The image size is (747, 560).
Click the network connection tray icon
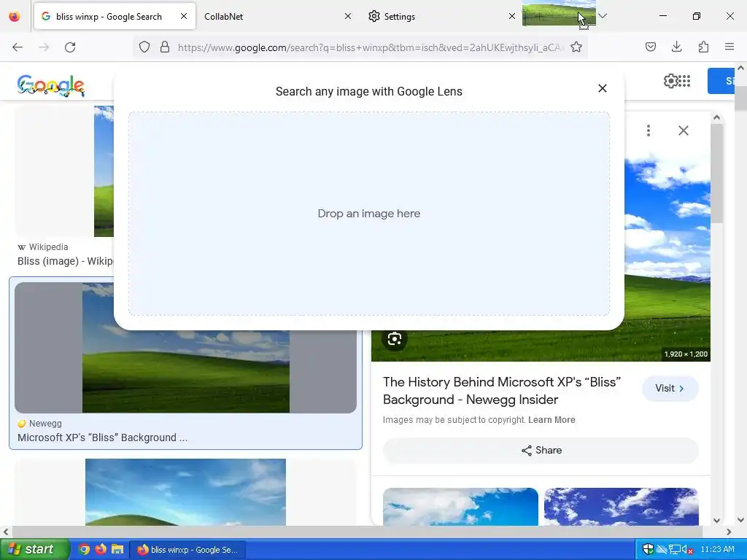pyautogui.click(x=675, y=550)
